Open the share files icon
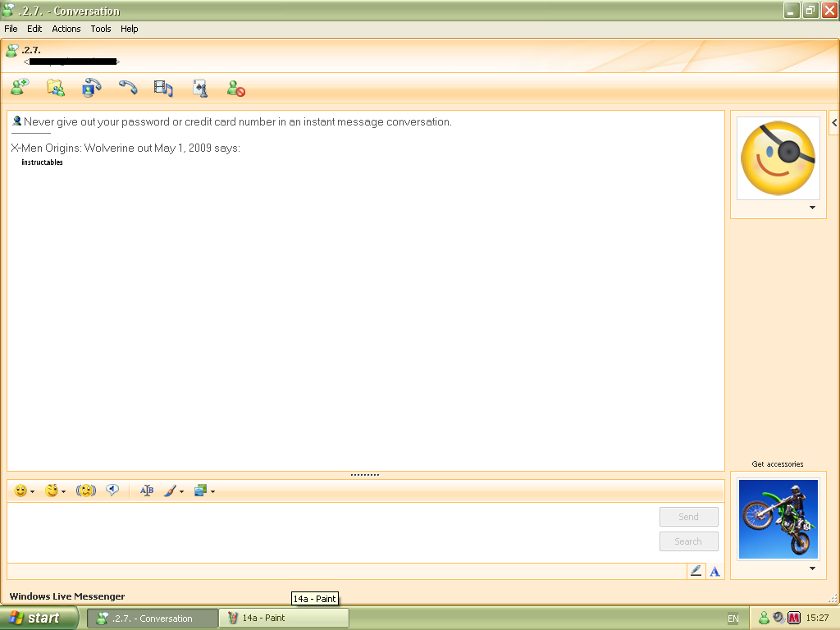 [x=55, y=87]
